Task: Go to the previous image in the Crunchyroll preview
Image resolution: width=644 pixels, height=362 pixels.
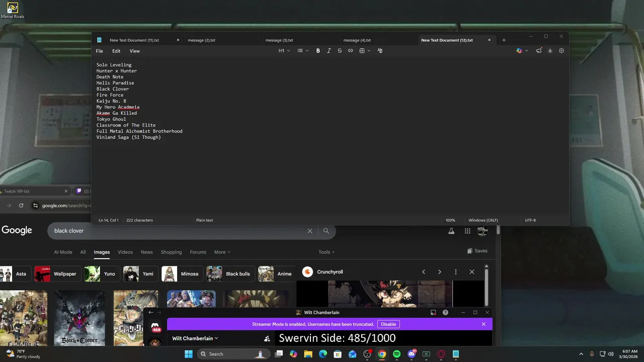Action: (424, 272)
